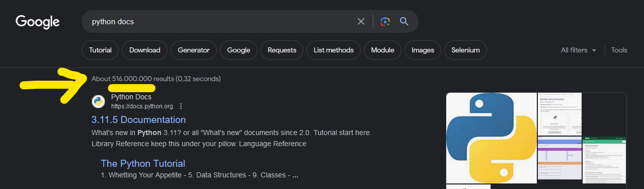
Task: Click the Tutorial sublink's chapter list snippet
Action: (x=200, y=175)
